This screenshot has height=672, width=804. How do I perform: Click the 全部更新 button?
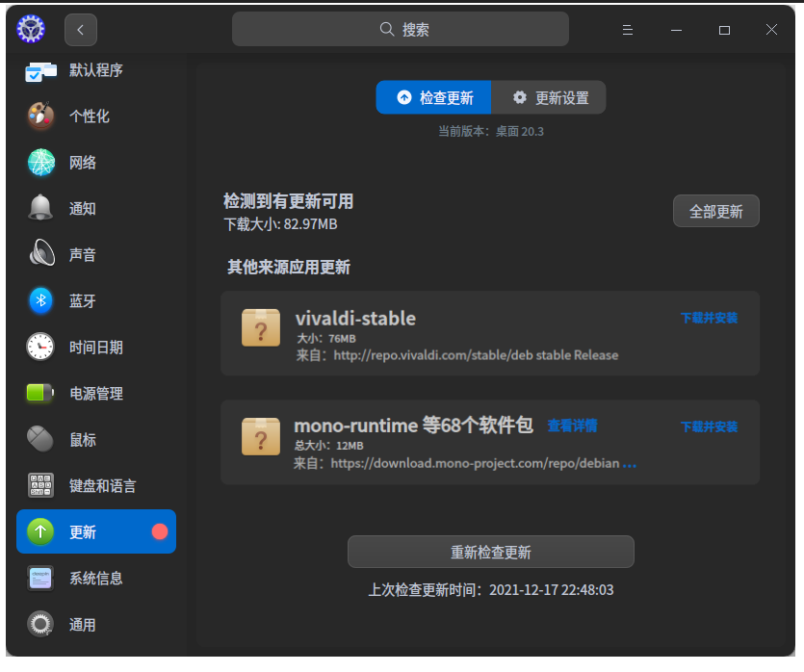pos(715,211)
